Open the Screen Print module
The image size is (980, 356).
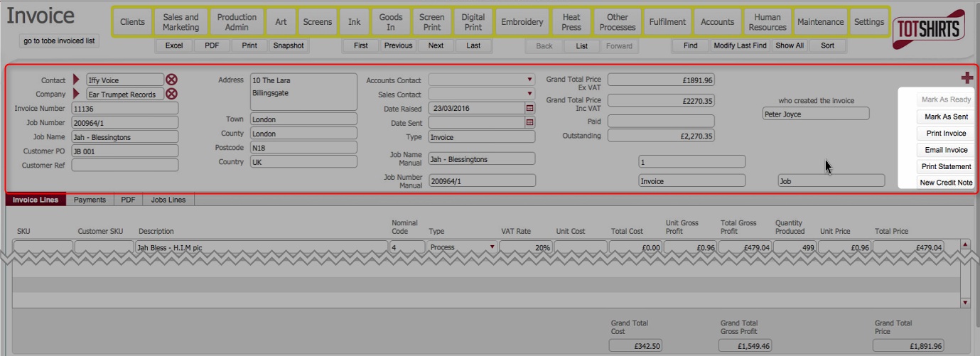click(431, 22)
